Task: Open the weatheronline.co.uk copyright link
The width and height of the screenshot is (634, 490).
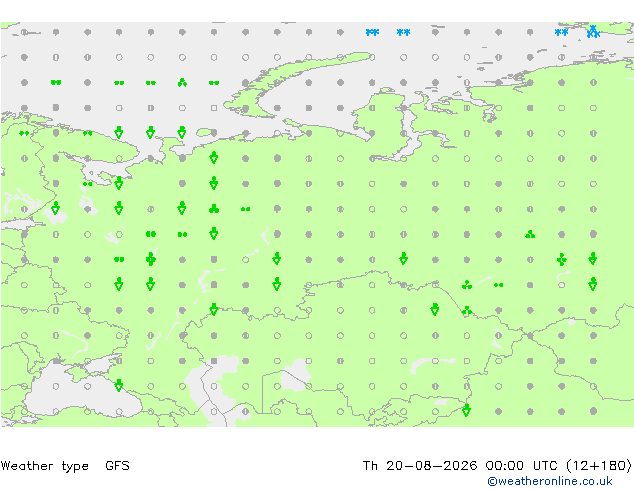Action: (549, 481)
